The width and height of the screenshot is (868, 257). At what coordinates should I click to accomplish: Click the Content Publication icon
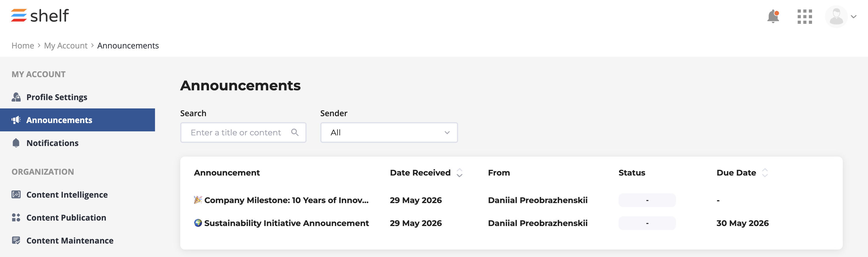coord(16,217)
